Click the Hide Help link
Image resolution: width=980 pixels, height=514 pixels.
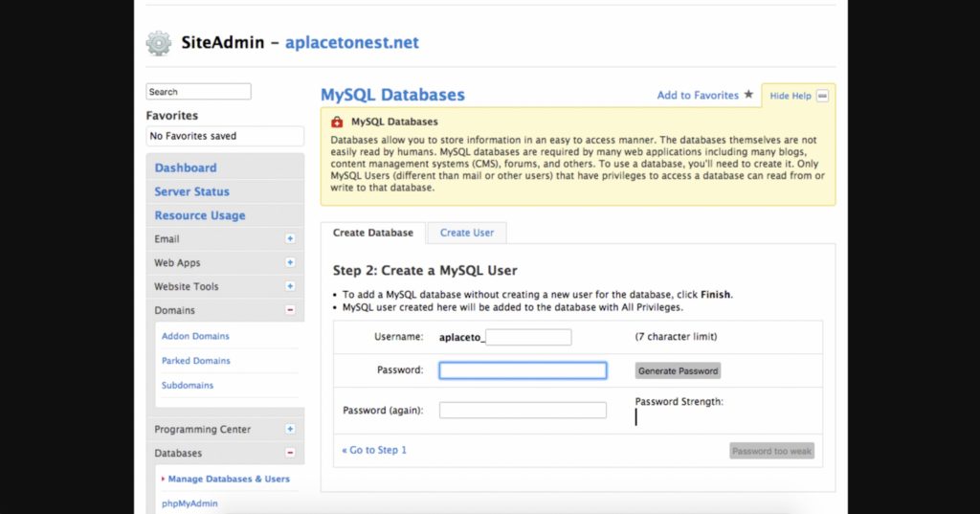[791, 96]
